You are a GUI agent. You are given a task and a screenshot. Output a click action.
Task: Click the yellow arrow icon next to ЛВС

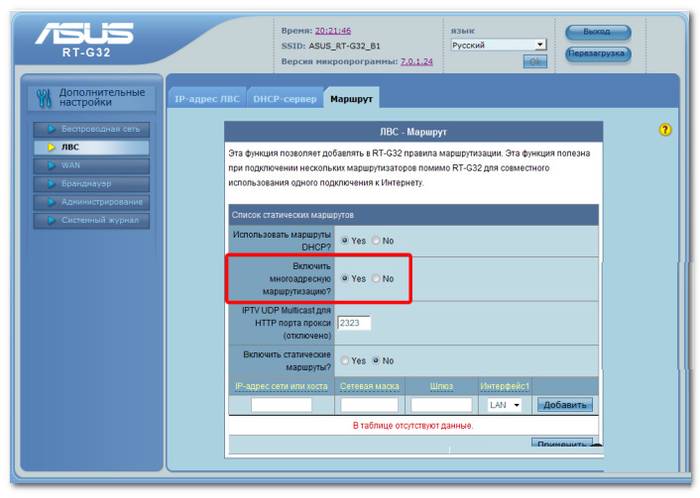51,147
